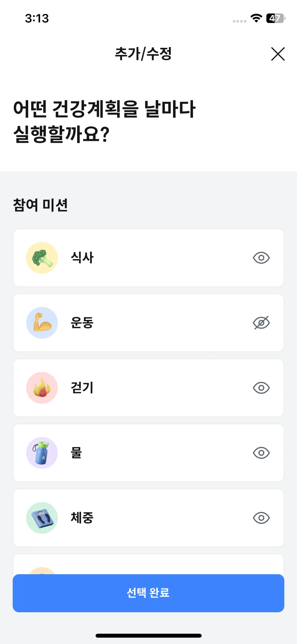
Task: Toggle visibility of the 걷기 mission
Action: (261, 388)
